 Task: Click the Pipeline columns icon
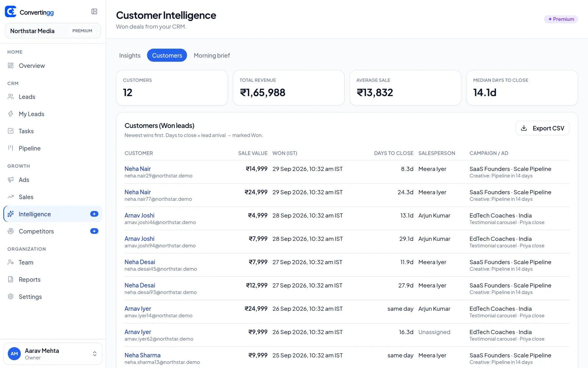tap(11, 148)
